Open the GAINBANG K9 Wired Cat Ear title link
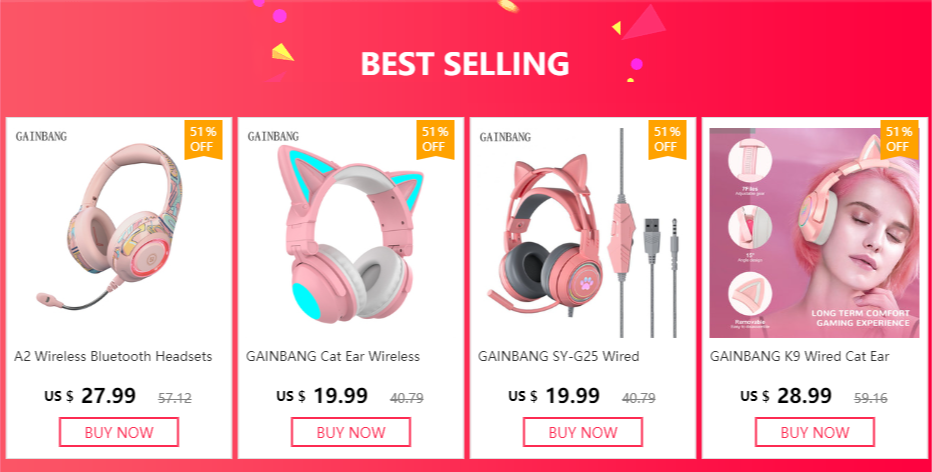This screenshot has height=472, width=932. tap(799, 356)
